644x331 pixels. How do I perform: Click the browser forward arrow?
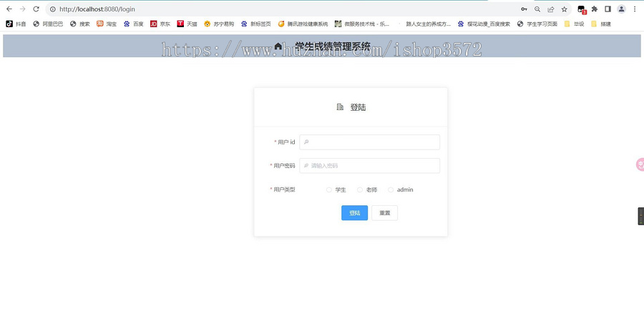point(23,9)
